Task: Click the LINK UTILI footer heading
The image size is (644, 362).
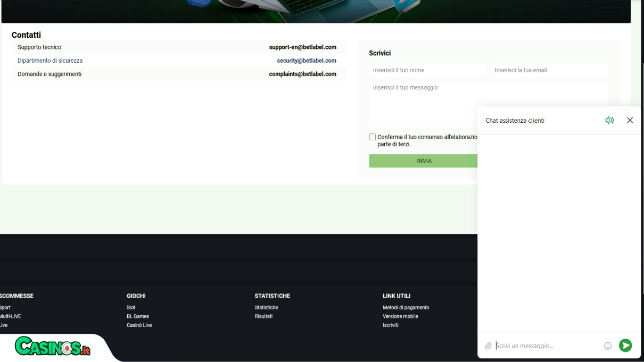Action: coord(397,296)
